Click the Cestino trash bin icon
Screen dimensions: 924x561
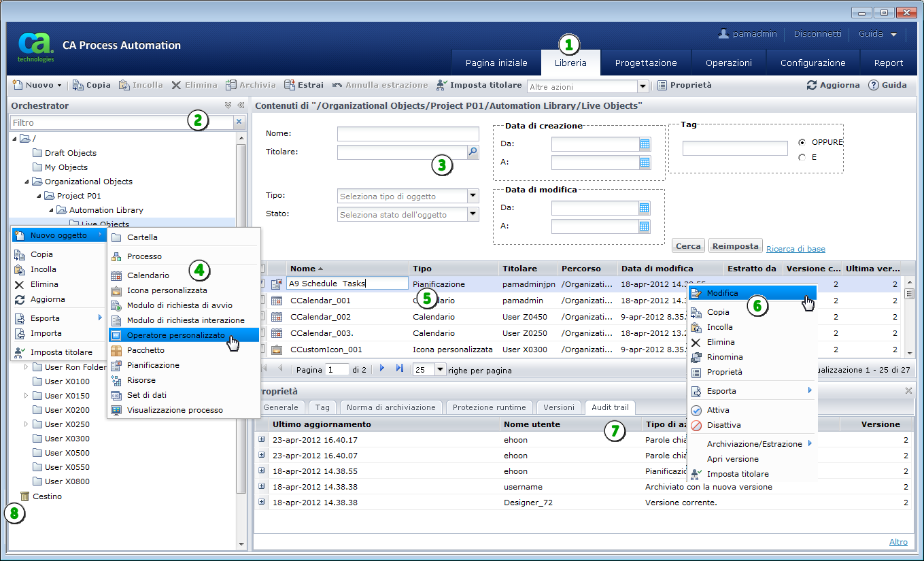click(x=24, y=496)
